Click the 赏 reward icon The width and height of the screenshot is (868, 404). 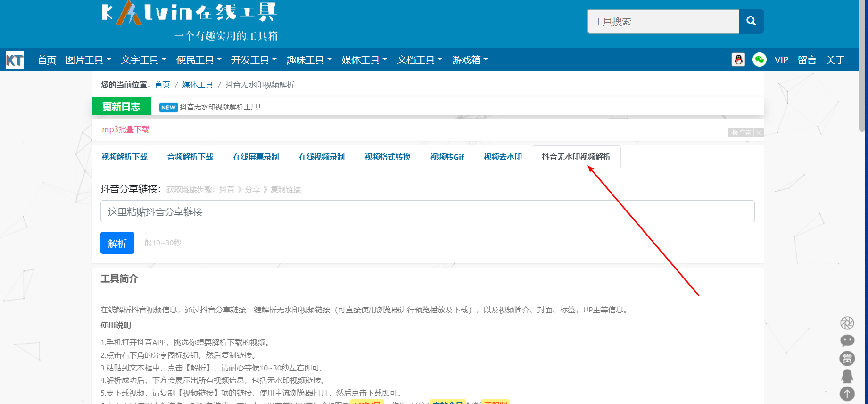click(x=847, y=359)
